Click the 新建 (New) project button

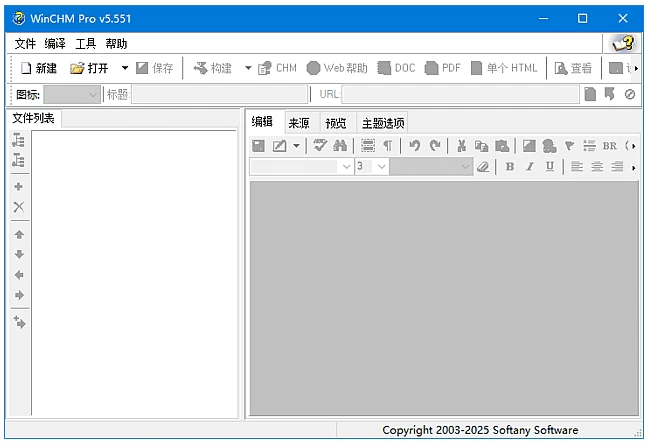click(x=38, y=68)
